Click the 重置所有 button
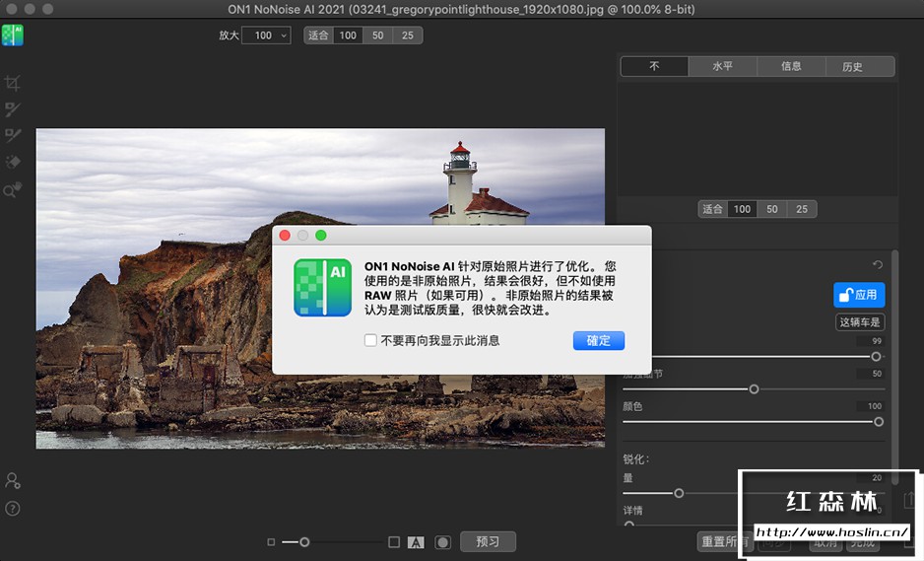This screenshot has width=924, height=561. [x=724, y=541]
